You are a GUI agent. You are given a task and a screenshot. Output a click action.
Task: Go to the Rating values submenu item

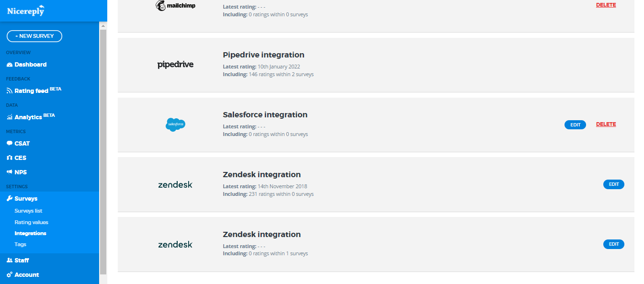tap(31, 222)
